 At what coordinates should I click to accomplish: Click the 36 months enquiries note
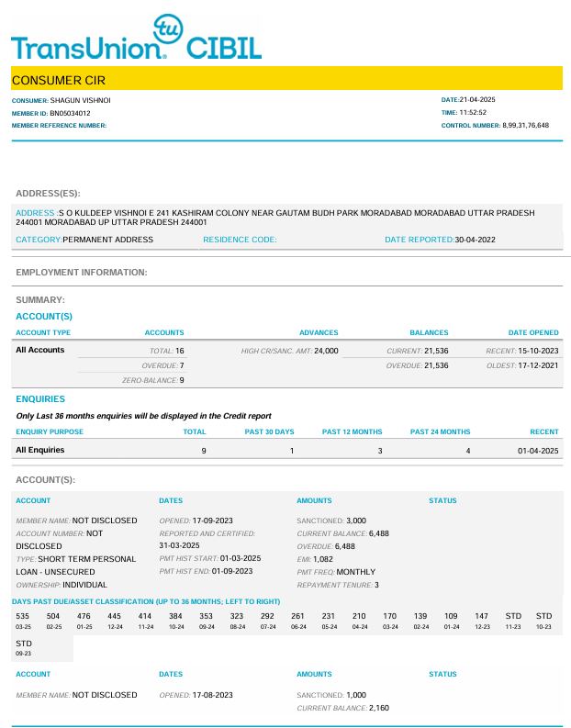coord(143,416)
